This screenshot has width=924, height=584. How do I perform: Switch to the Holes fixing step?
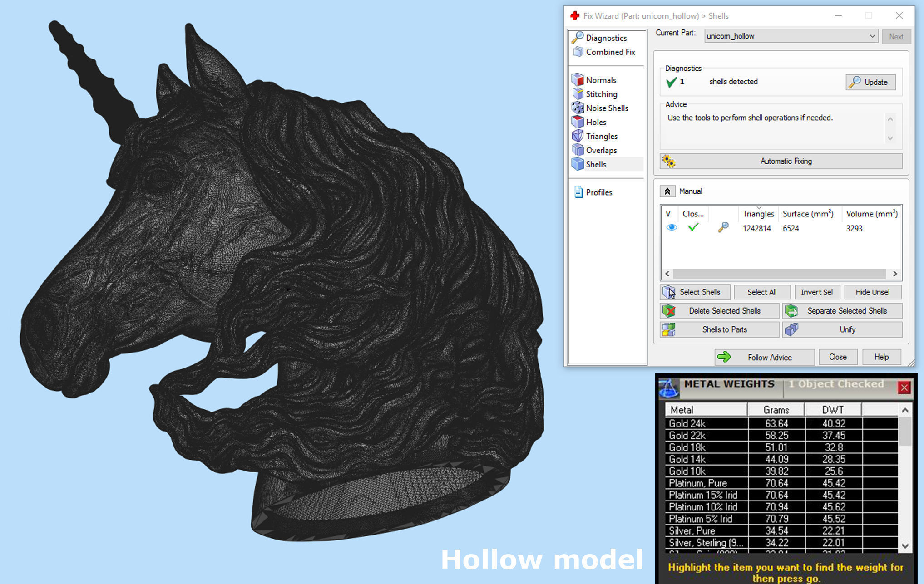tap(595, 123)
